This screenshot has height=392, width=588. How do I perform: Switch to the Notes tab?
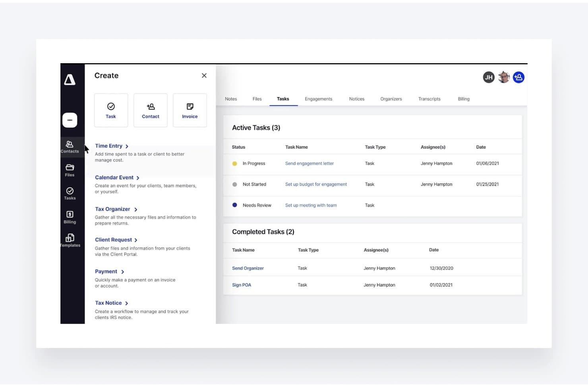tap(231, 99)
